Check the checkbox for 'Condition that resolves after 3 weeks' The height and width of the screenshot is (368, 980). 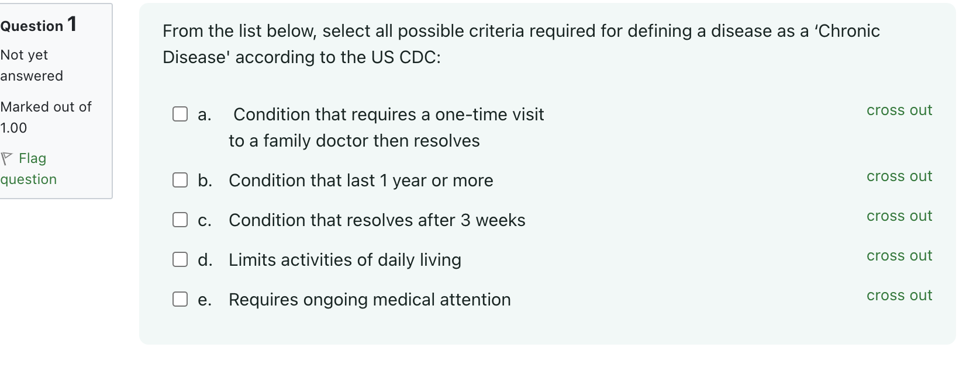(x=180, y=220)
